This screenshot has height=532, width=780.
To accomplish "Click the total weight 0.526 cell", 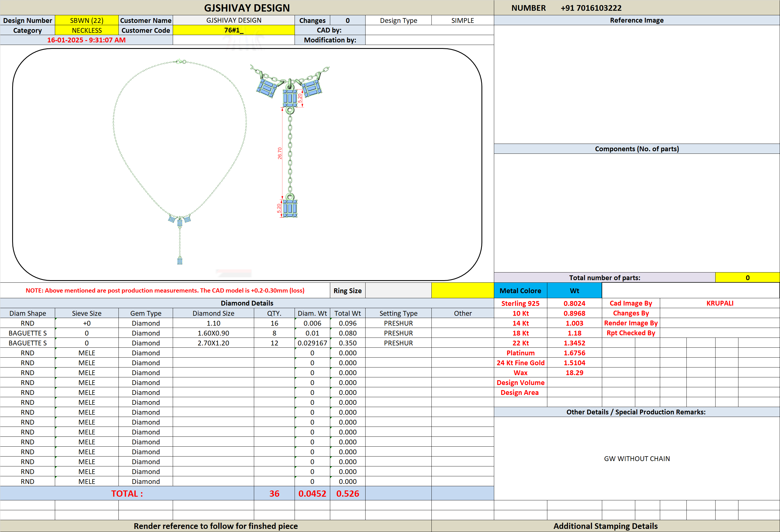I will click(348, 493).
